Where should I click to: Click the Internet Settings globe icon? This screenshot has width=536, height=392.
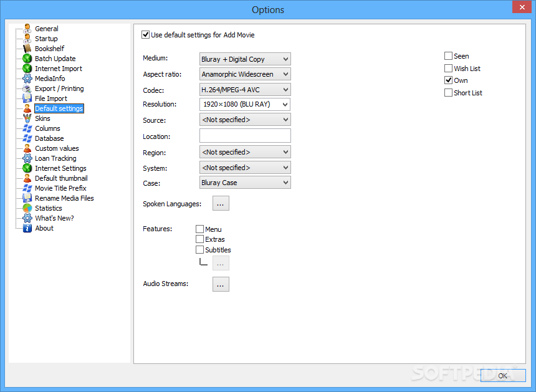(27, 168)
